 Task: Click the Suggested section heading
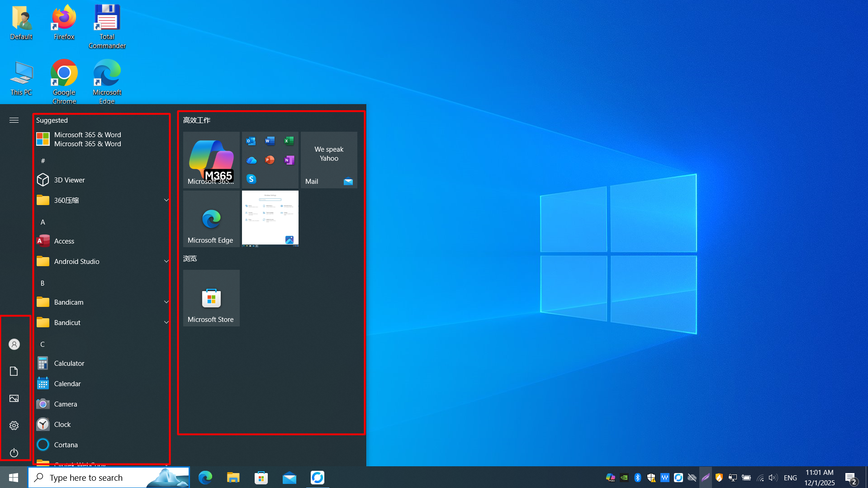[x=52, y=120]
